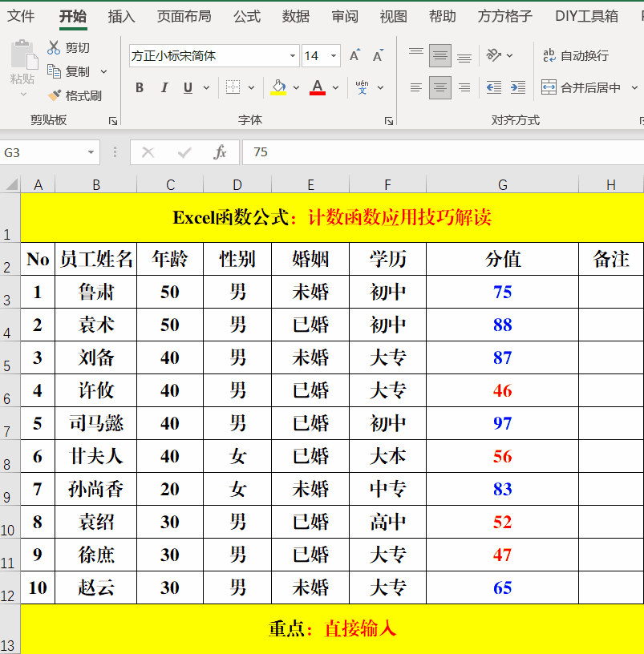
Task: Click the 学历 header cell
Action: coord(387,259)
